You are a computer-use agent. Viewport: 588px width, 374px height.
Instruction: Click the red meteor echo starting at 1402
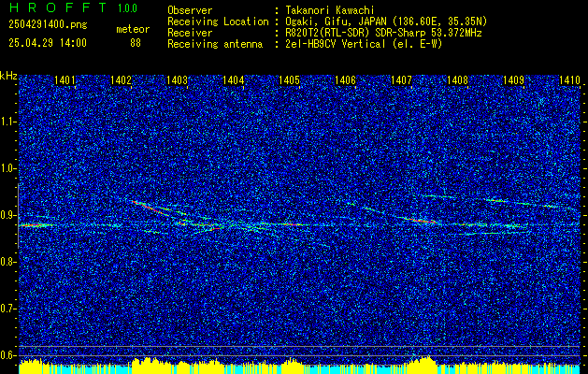click(x=150, y=208)
